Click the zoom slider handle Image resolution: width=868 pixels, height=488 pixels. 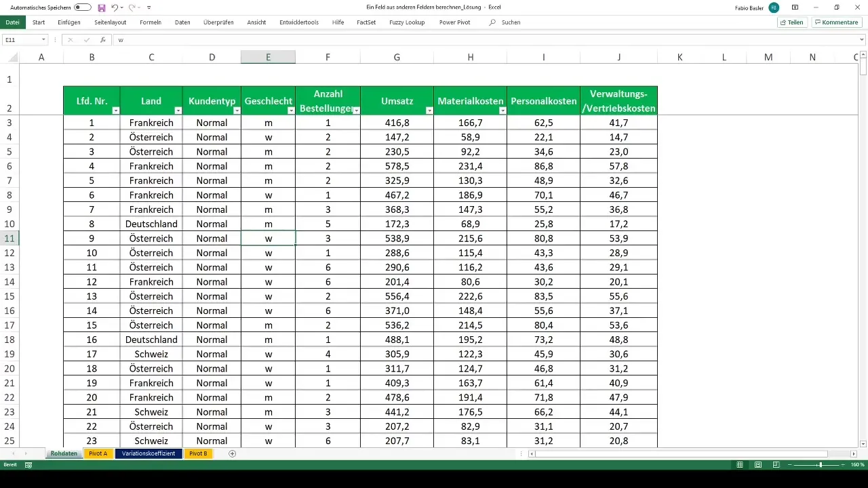(821, 465)
